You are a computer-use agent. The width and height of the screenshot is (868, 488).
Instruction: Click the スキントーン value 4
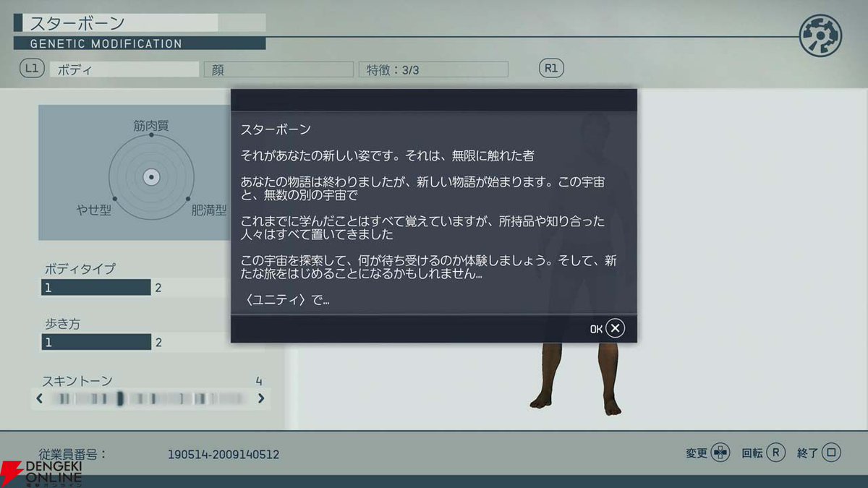(x=259, y=381)
